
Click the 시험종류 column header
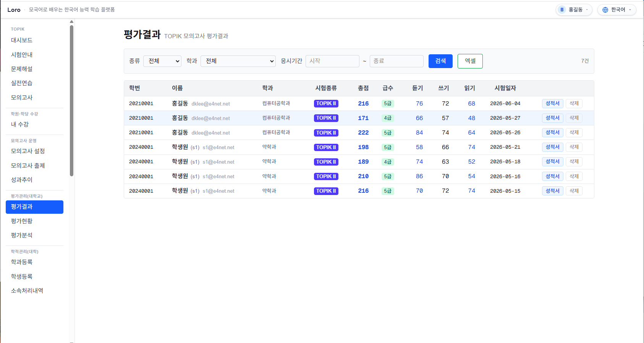[x=326, y=88]
